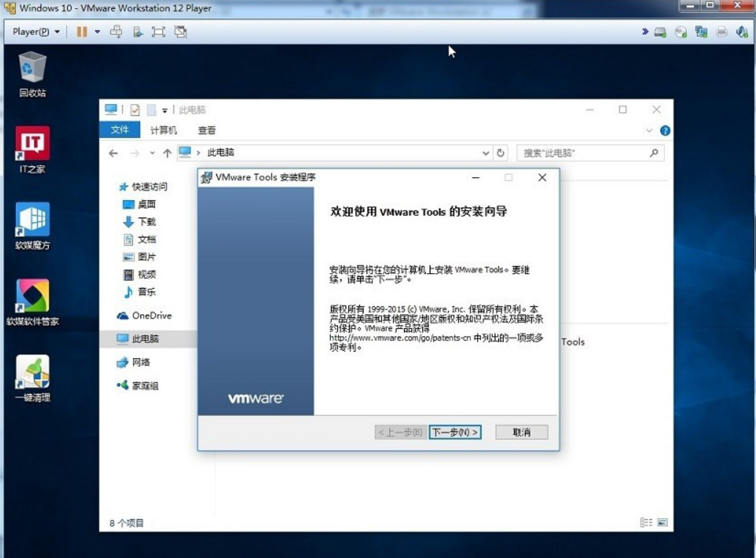Select 音乐 in the navigation pane

[x=140, y=291]
